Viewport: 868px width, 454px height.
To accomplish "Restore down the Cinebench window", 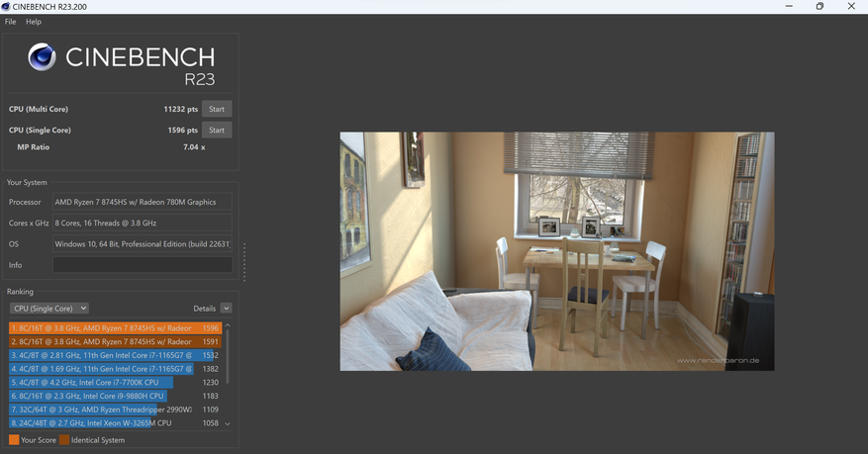I will [820, 6].
